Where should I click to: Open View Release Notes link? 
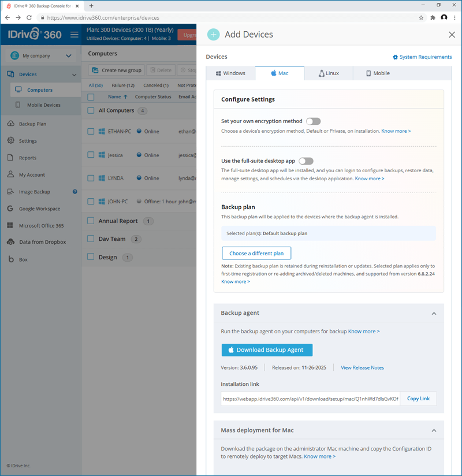[x=362, y=367]
